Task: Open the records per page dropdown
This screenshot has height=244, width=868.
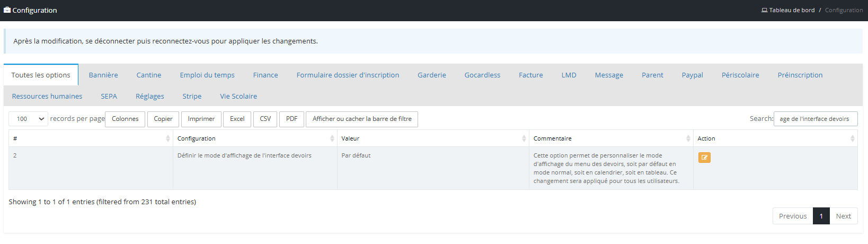Action: point(29,119)
